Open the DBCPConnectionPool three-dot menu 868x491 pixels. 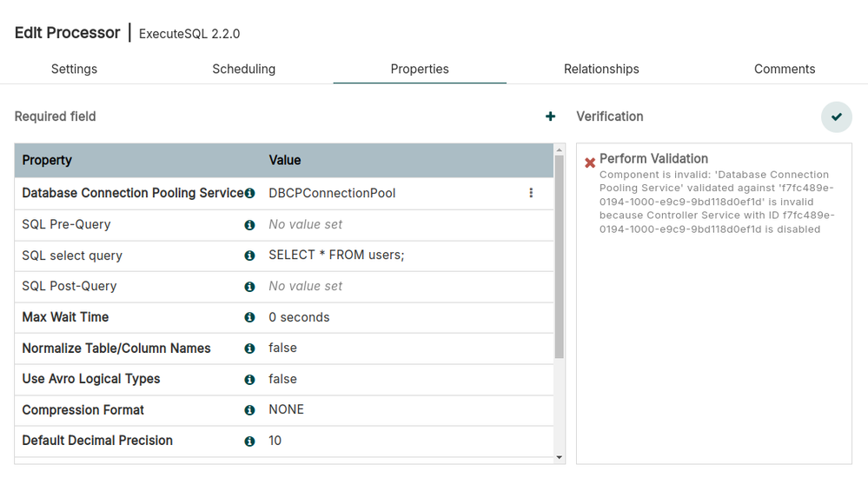coord(531,193)
